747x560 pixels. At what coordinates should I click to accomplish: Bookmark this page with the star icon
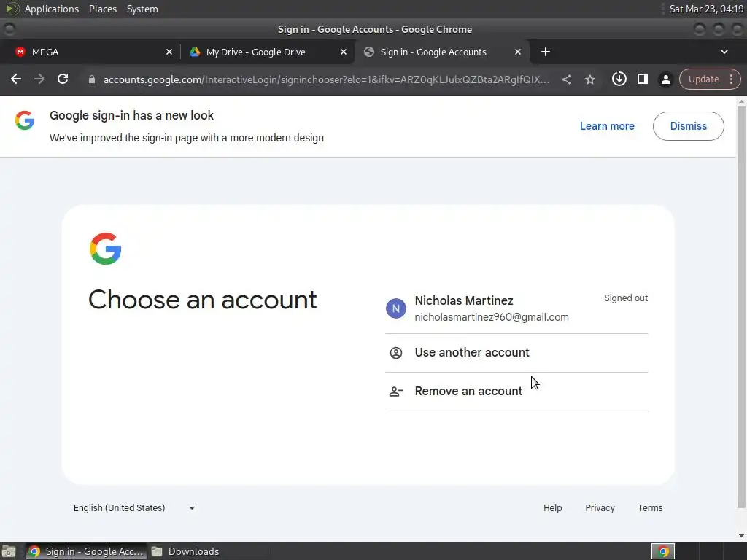tap(589, 79)
